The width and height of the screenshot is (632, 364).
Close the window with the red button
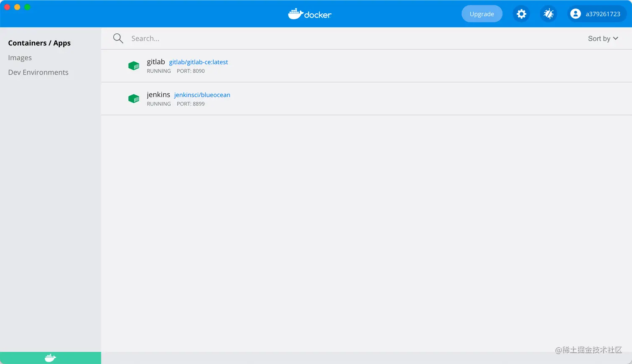click(x=7, y=7)
